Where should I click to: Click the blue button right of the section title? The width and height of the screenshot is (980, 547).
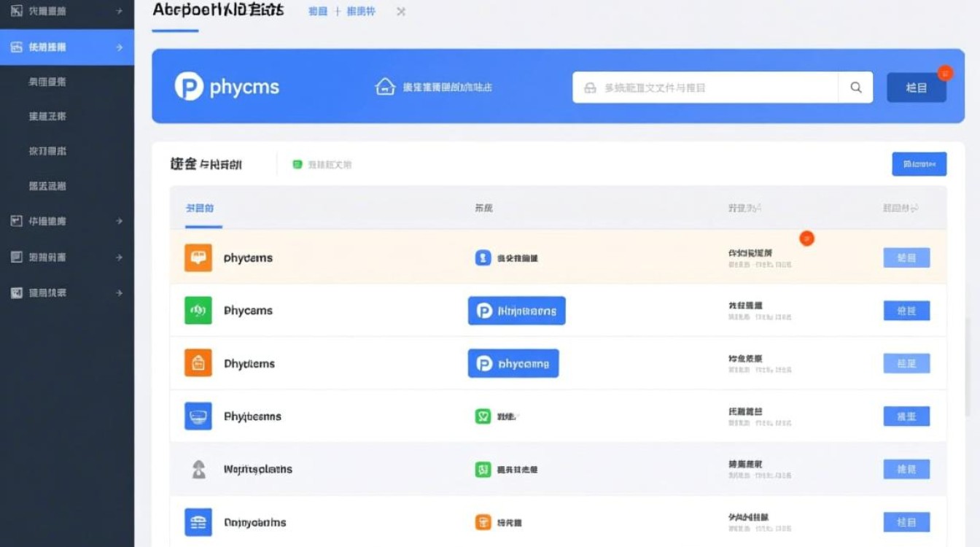[919, 164]
